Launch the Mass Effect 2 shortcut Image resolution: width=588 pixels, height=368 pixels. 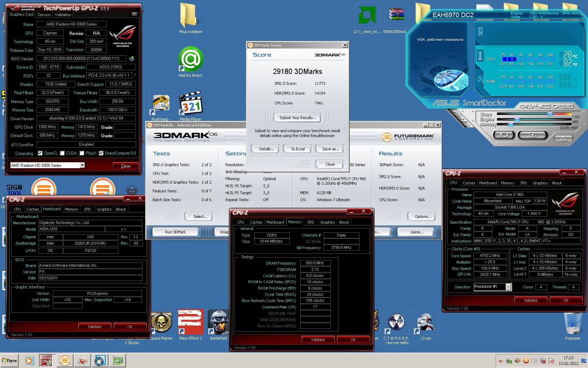190,325
